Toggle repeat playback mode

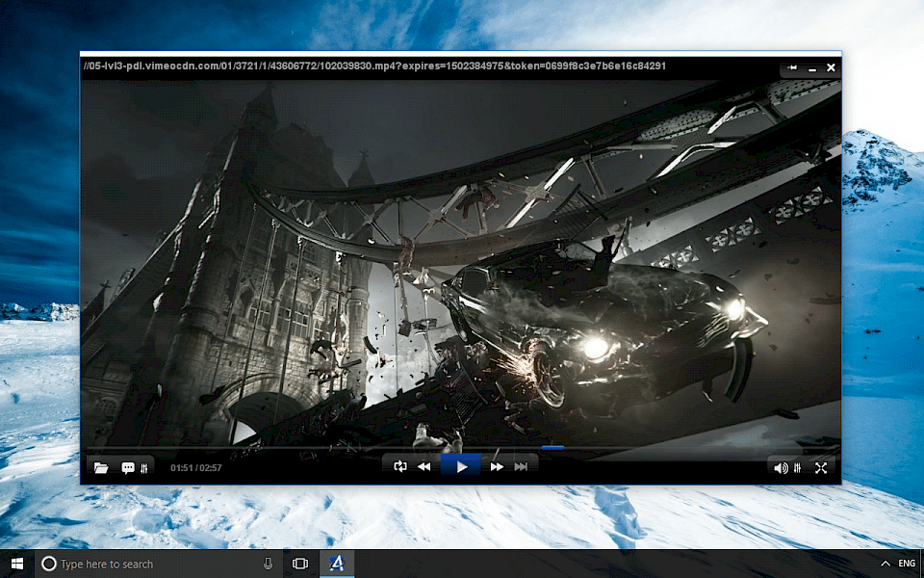(400, 466)
